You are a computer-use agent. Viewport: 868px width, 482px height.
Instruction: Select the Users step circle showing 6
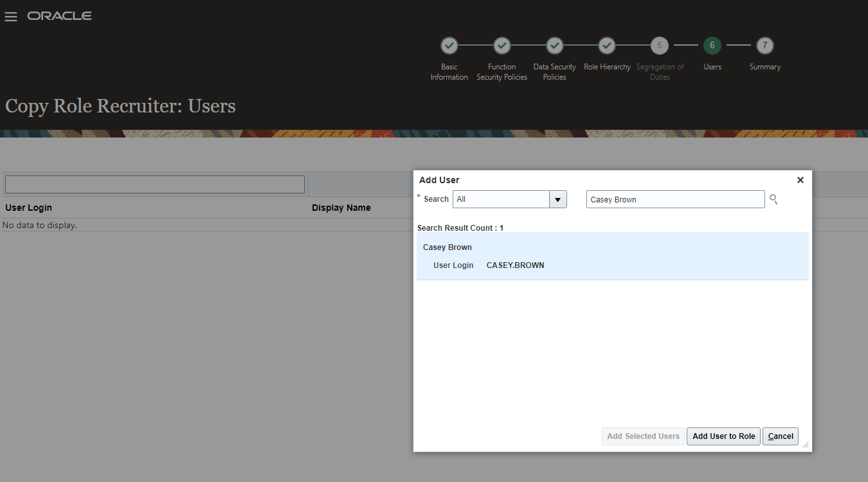point(712,46)
